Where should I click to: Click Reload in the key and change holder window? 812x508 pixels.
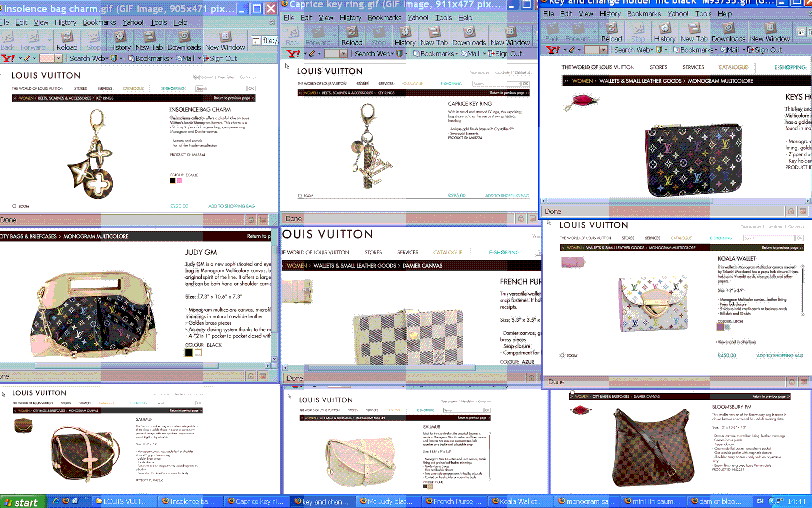[x=611, y=32]
